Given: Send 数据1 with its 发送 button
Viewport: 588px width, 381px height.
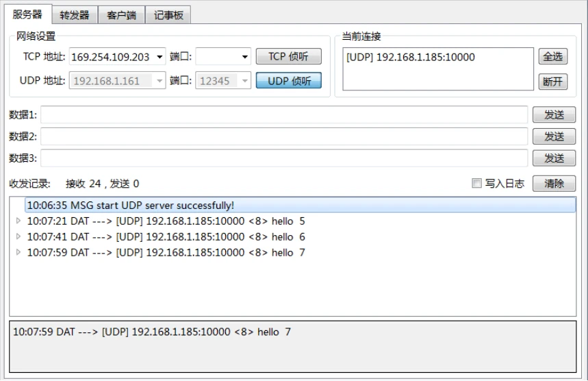Looking at the screenshot, I should click(x=554, y=115).
